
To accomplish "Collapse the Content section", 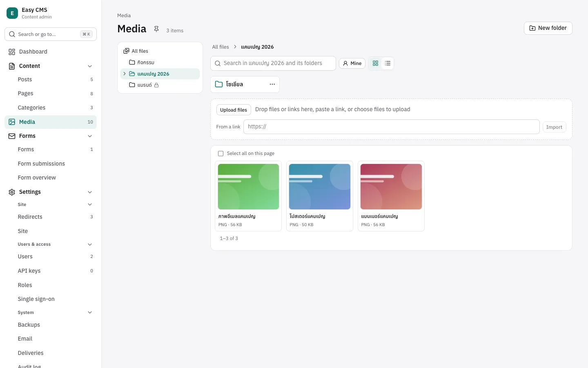I will 90,66.
